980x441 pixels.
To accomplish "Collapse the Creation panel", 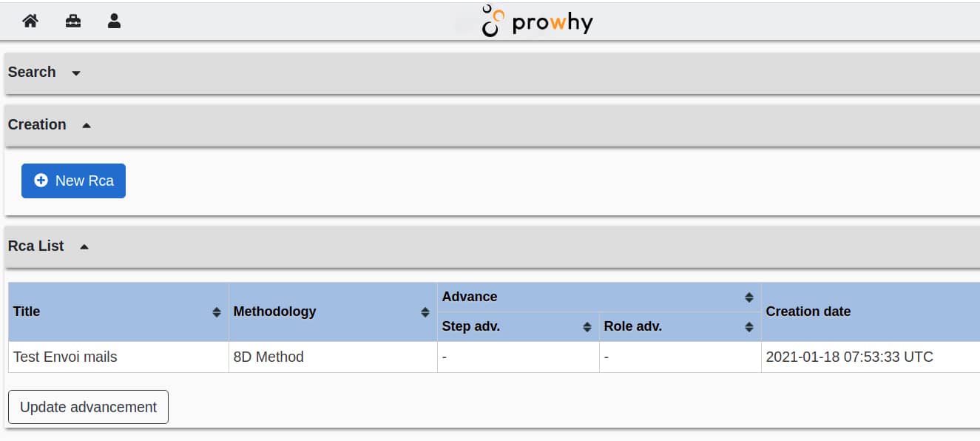I will [x=87, y=126].
